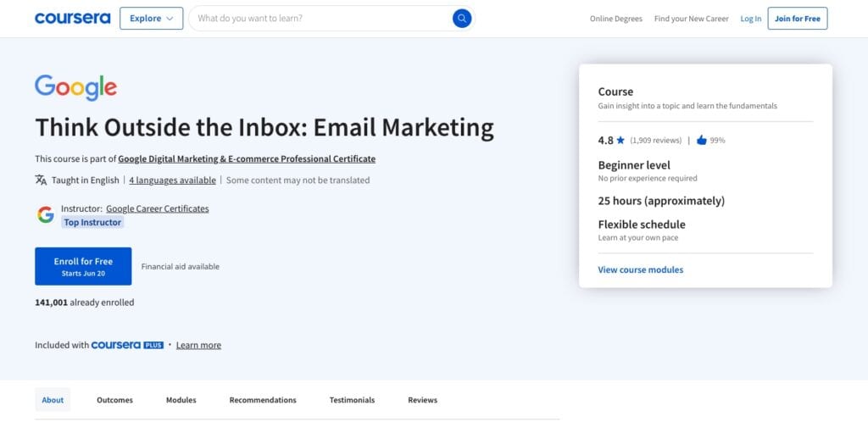Click 'Beginner level' text

[634, 165]
